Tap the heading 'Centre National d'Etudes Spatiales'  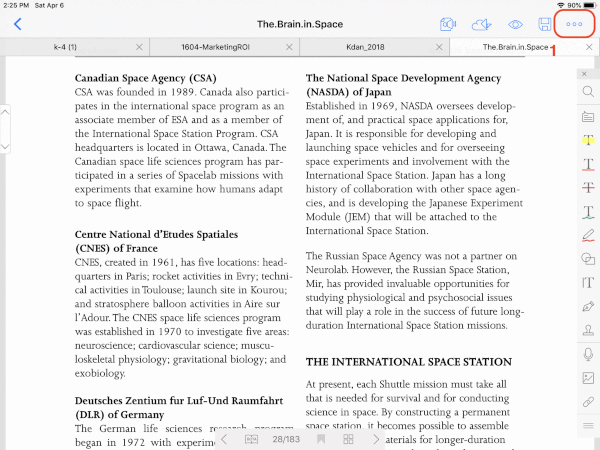(x=156, y=234)
